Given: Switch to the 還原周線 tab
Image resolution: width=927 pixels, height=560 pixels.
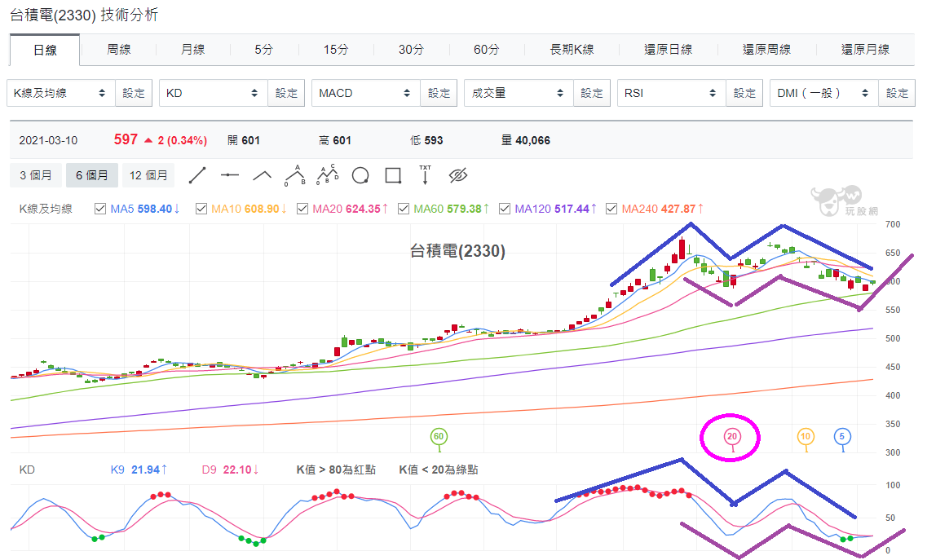Looking at the screenshot, I should tap(766, 50).
